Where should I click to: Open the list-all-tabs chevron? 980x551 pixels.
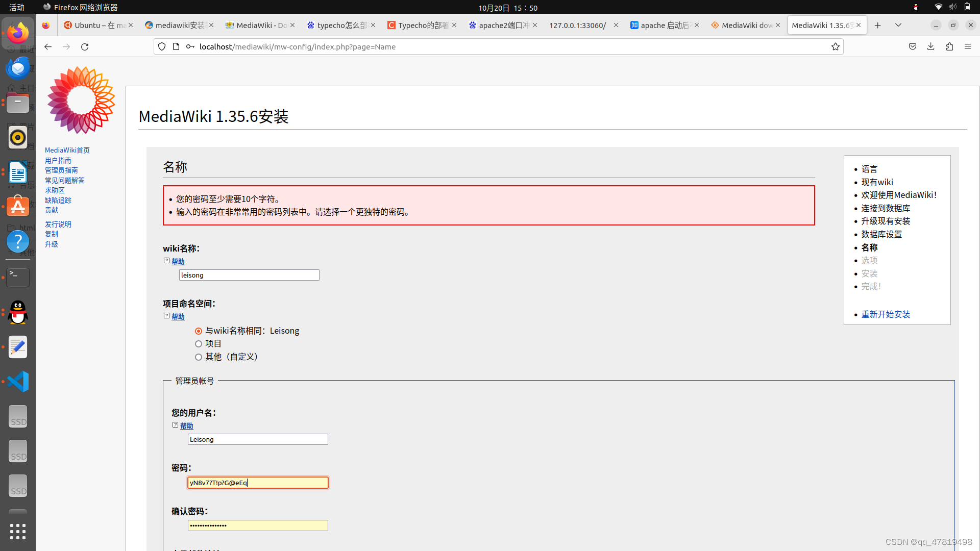point(898,24)
